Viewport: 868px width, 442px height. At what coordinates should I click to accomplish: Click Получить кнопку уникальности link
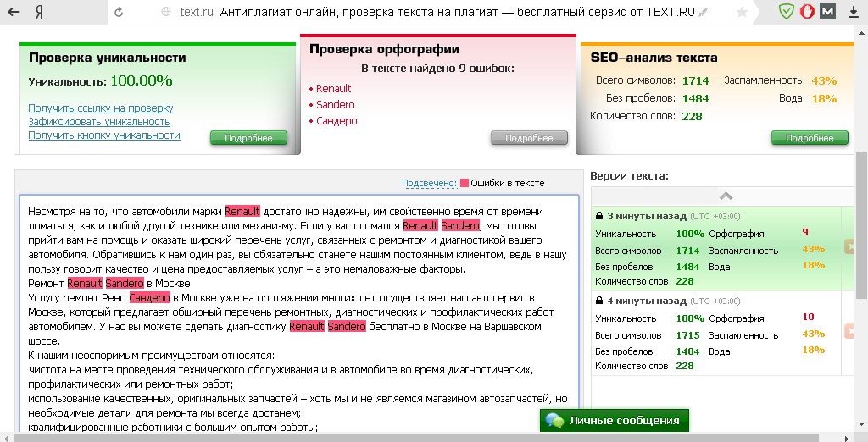104,135
